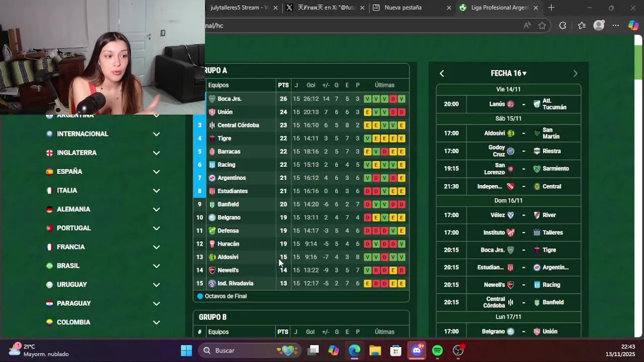Switch to the Nueva pestaña tab
This screenshot has height=362, width=644.
tap(412, 8)
